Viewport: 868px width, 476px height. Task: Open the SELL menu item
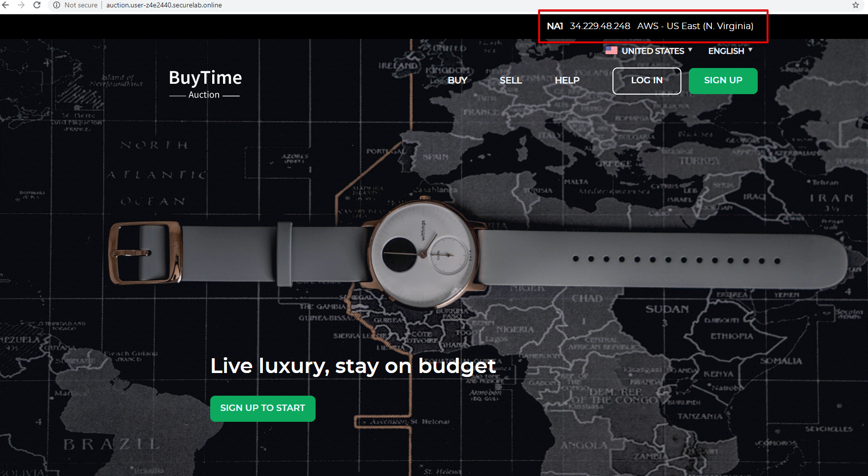pyautogui.click(x=511, y=80)
